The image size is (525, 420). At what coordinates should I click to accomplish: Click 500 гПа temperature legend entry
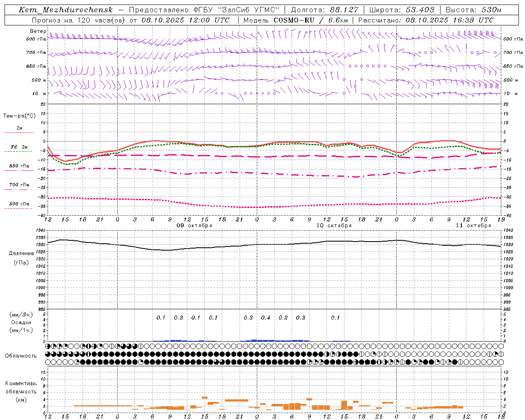[19, 203]
